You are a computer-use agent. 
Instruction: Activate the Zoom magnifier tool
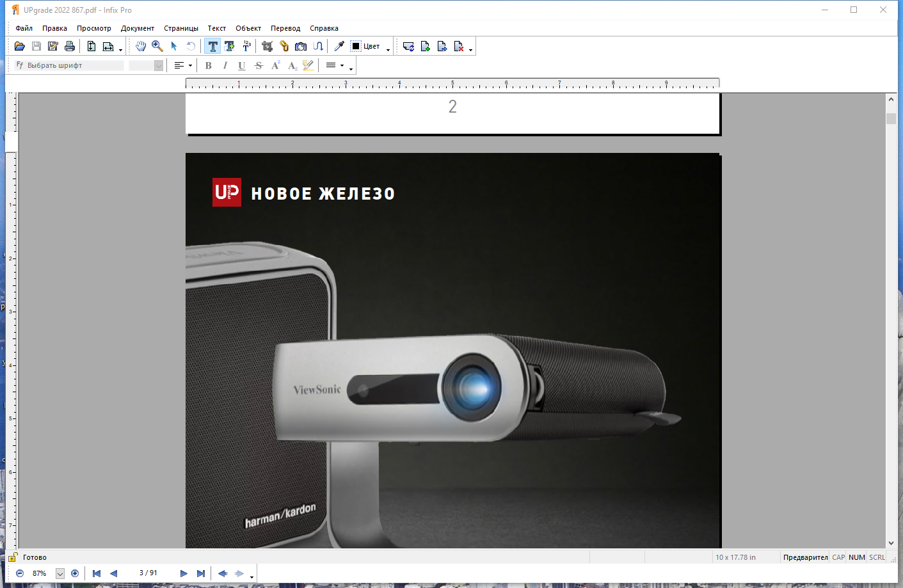click(x=157, y=46)
